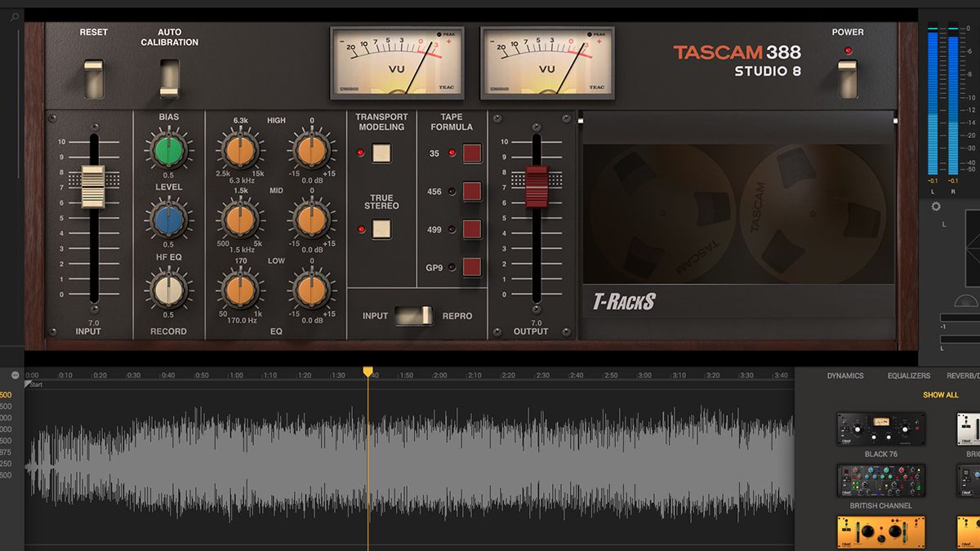Select the BRITISH CHANNEL module thumbnail
Screen dimensions: 980x551
coord(881,481)
